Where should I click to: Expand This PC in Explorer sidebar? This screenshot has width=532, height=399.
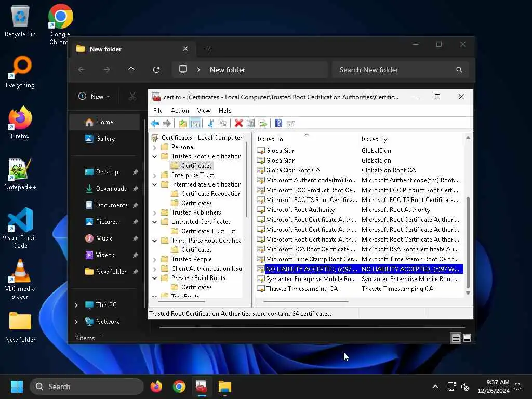click(x=76, y=305)
